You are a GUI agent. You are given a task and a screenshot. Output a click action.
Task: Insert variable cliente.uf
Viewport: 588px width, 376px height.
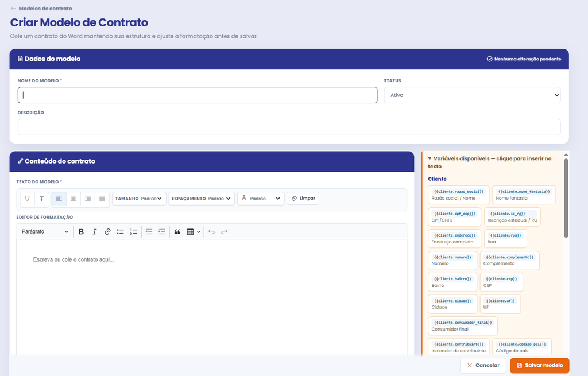[500, 304]
